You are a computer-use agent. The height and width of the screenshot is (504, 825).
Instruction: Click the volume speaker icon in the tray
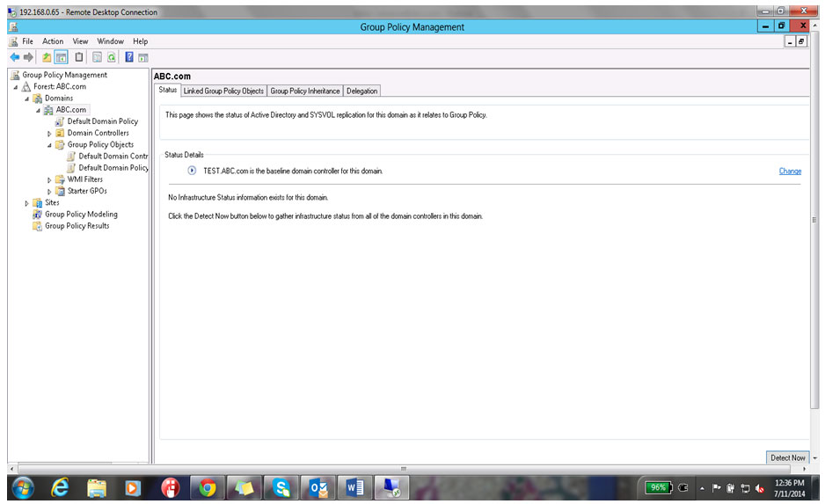click(x=759, y=488)
